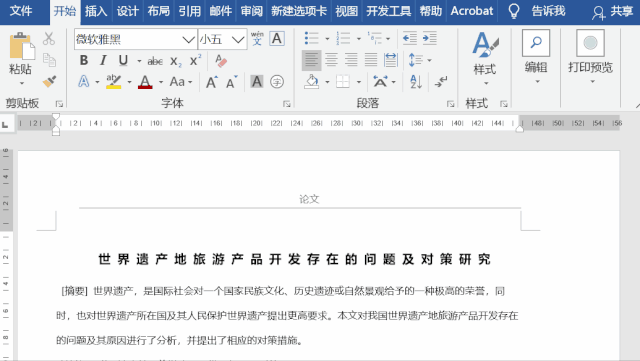This screenshot has height=361, width=640.
Task: Toggle Subscript formatting
Action: (x=176, y=62)
